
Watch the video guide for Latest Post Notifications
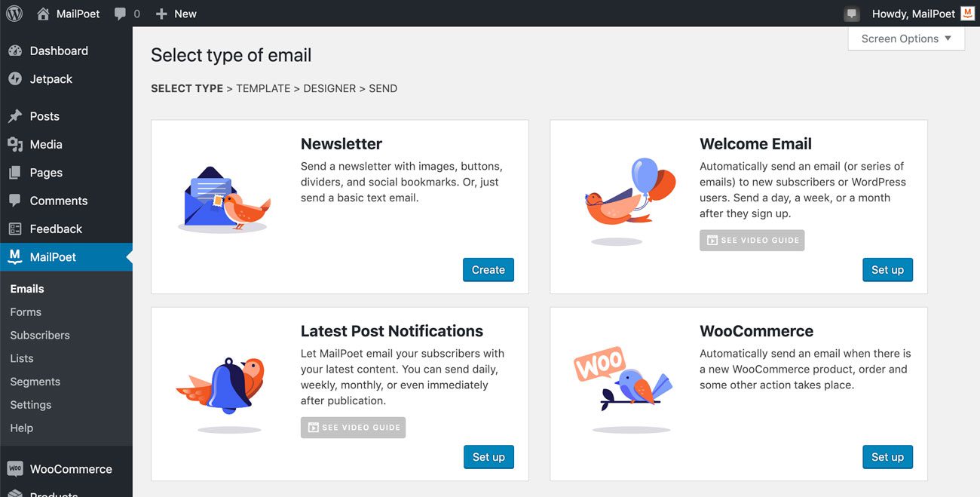353,427
